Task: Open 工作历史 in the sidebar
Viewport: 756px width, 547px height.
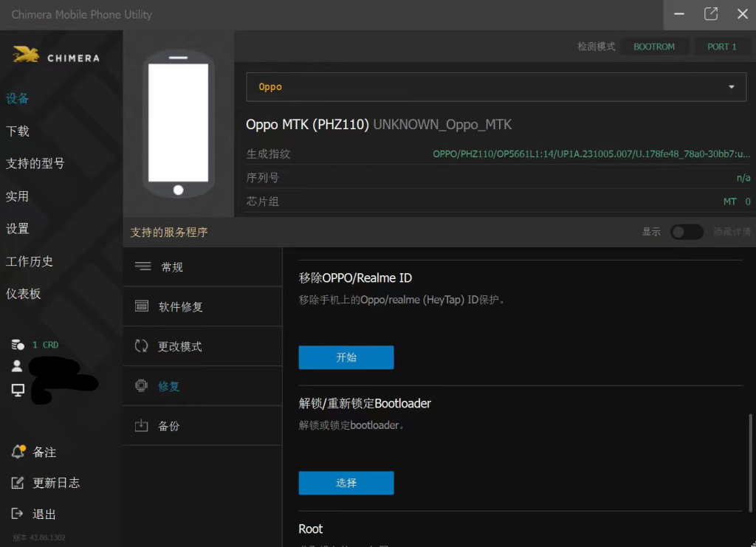Action: pos(30,261)
